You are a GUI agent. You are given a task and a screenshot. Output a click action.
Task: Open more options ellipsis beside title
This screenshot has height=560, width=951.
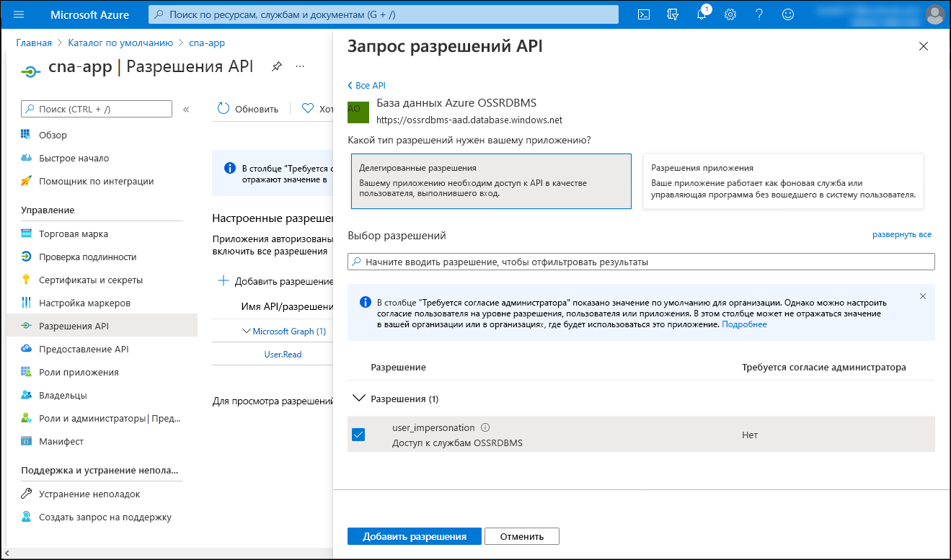pos(300,66)
